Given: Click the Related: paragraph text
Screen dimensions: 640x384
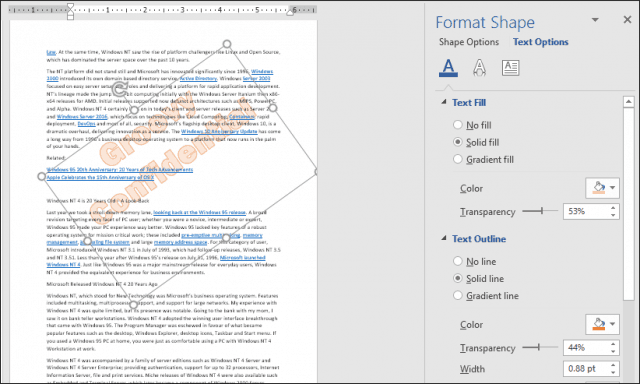Looking at the screenshot, I should click(x=56, y=158).
